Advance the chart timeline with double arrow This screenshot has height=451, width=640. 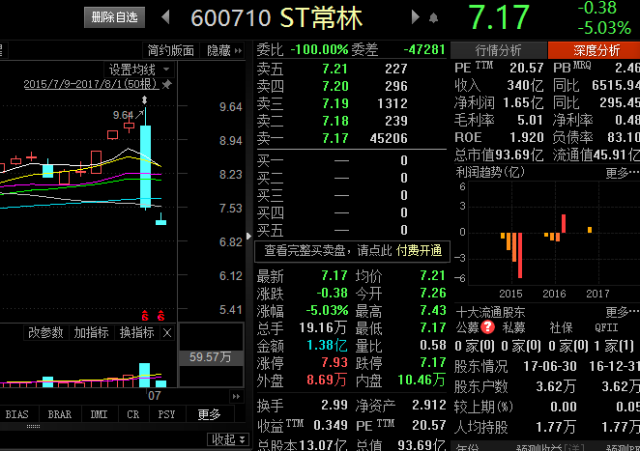(x=236, y=396)
